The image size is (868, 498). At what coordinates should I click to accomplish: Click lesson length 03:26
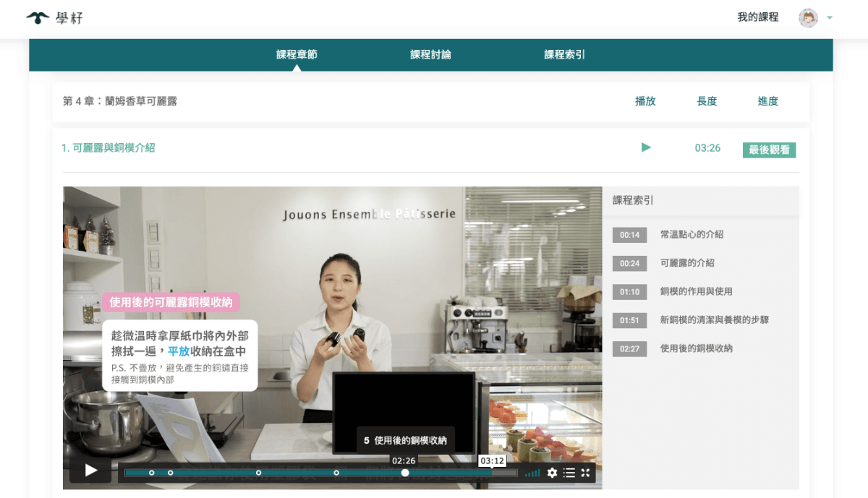[x=707, y=148]
